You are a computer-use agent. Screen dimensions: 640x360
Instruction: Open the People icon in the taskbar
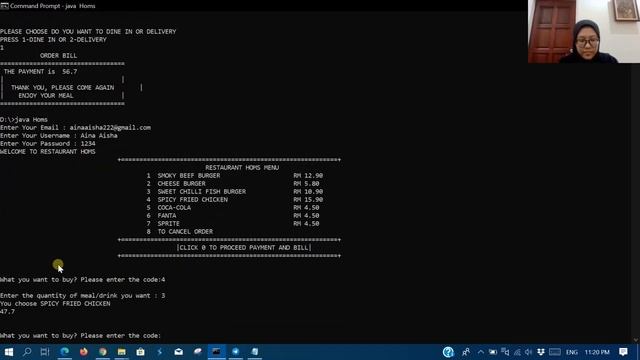pos(466,352)
